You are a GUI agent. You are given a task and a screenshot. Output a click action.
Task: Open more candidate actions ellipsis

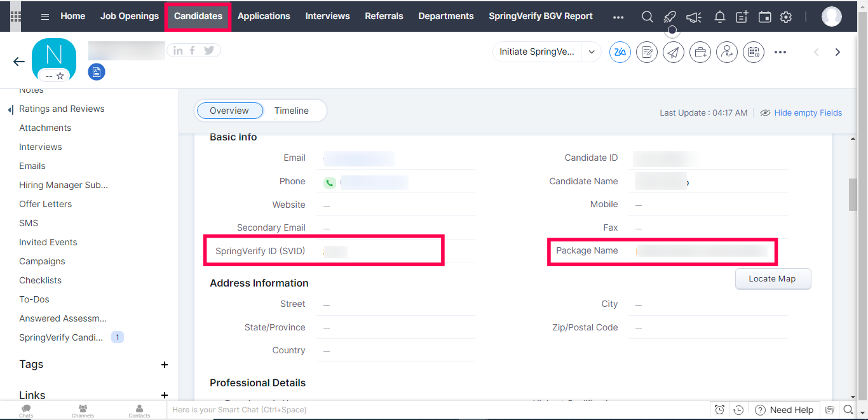click(780, 52)
